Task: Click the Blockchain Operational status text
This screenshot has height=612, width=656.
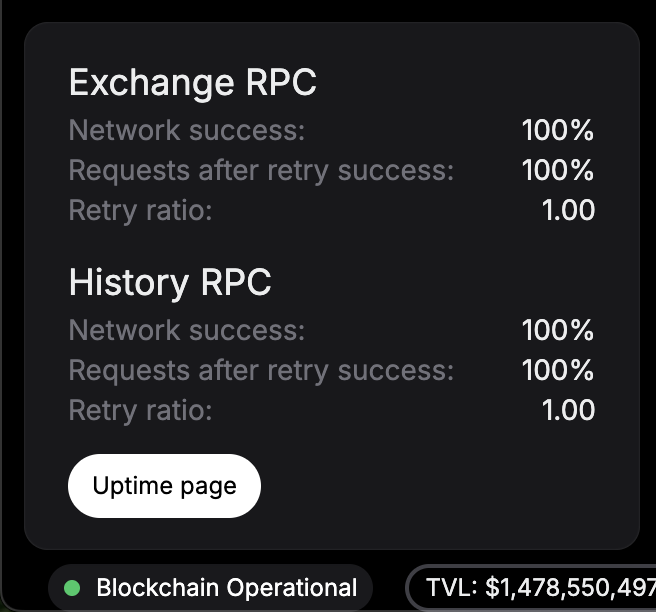Action: pos(226,588)
